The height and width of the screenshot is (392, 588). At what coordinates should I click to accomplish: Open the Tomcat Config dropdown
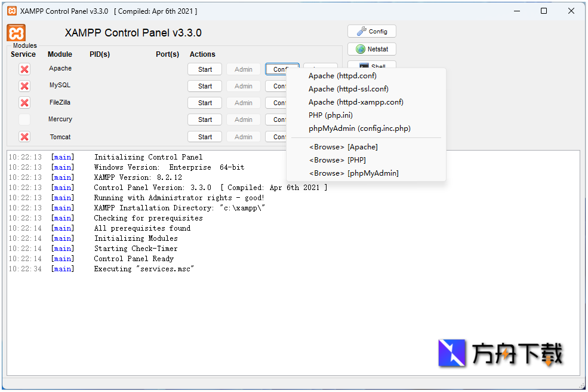tap(276, 137)
